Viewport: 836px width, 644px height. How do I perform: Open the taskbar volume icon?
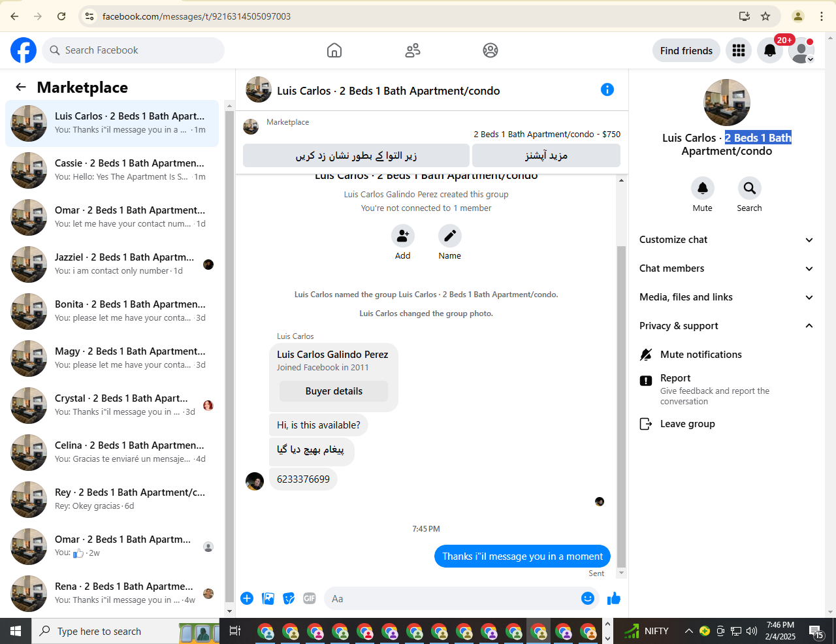tap(752, 631)
